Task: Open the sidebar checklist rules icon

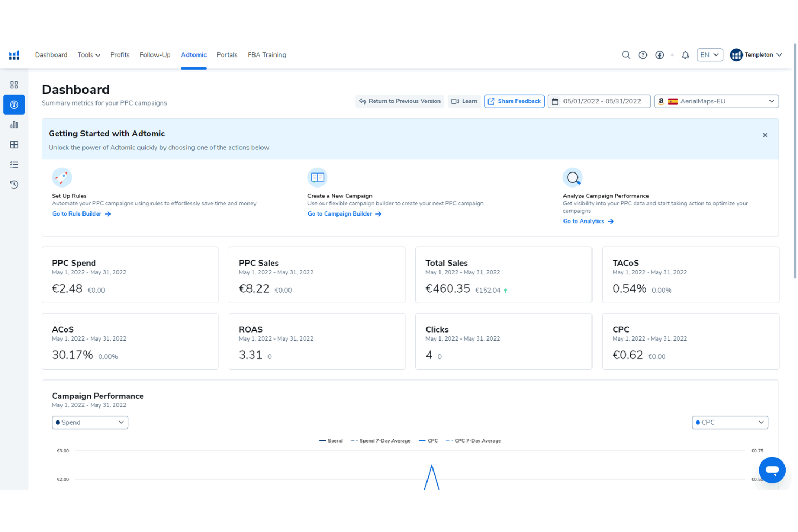Action: tap(14, 164)
